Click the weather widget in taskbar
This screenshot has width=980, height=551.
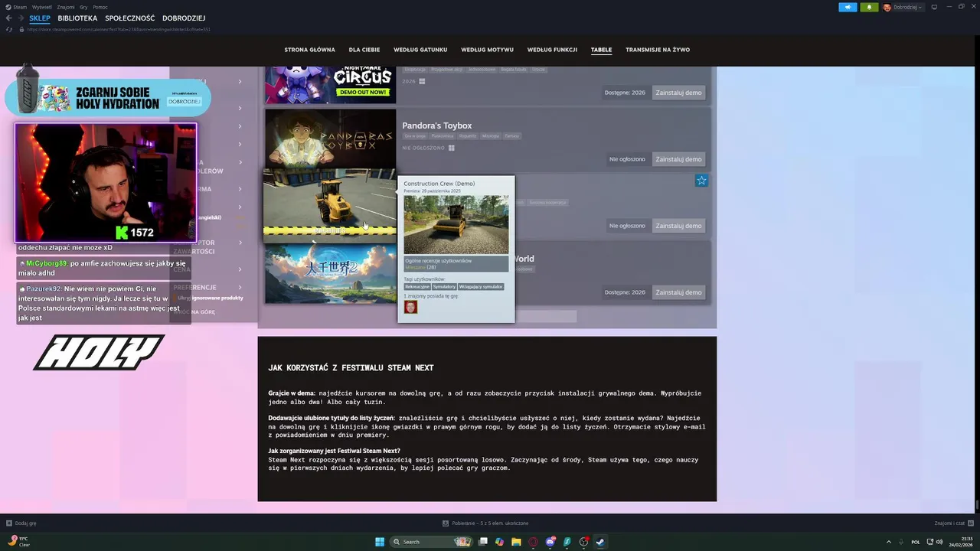pyautogui.click(x=18, y=542)
